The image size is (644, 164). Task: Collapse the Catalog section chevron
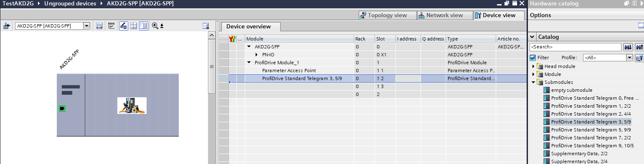[532, 37]
